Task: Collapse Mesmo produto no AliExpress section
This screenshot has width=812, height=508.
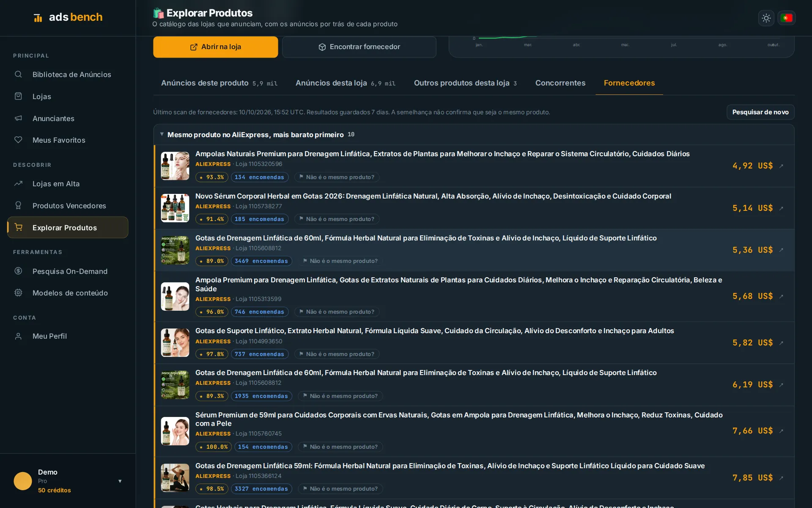Action: 162,134
